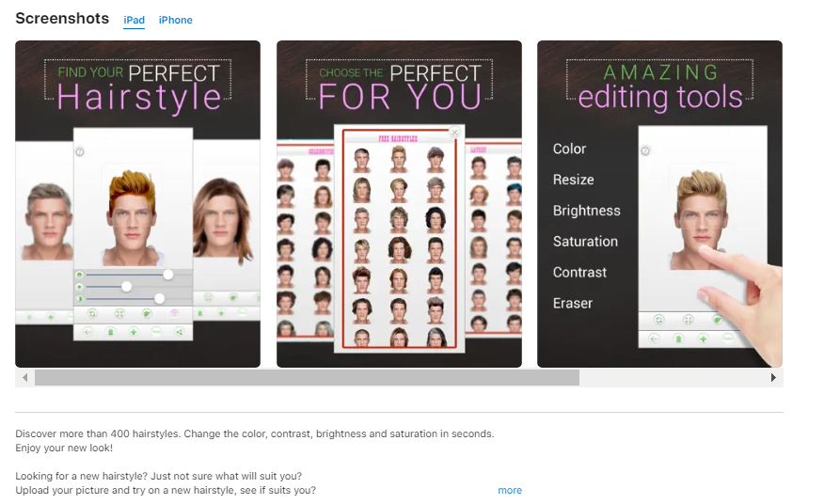840x504 pixels.
Task: Click the right arrow of the screenshot scrollbar
Action: tap(773, 378)
